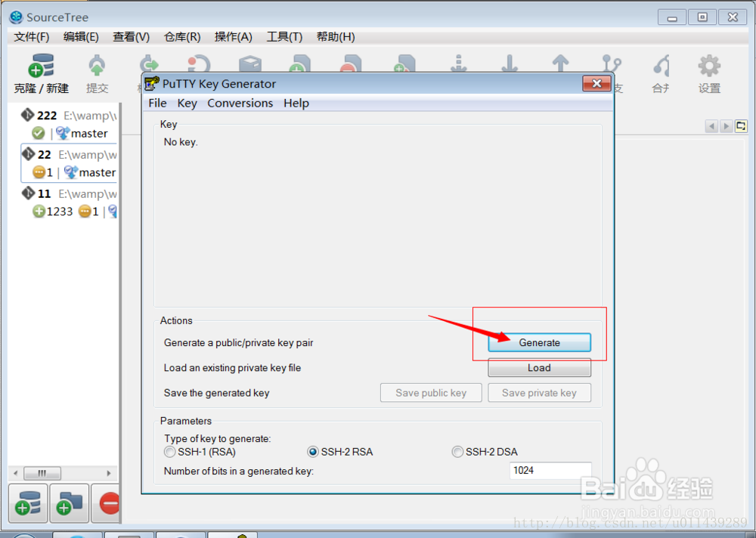Click the Save private key button
This screenshot has width=756, height=538.
pos(539,393)
